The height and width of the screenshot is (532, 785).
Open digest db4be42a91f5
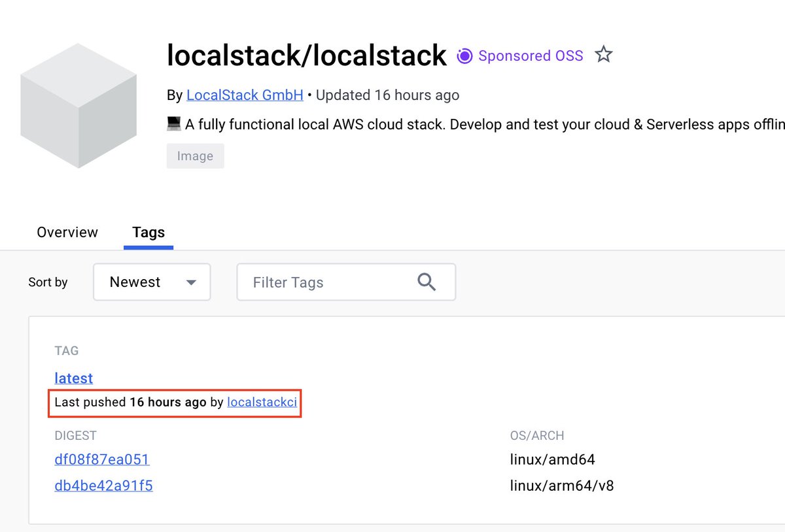103,486
